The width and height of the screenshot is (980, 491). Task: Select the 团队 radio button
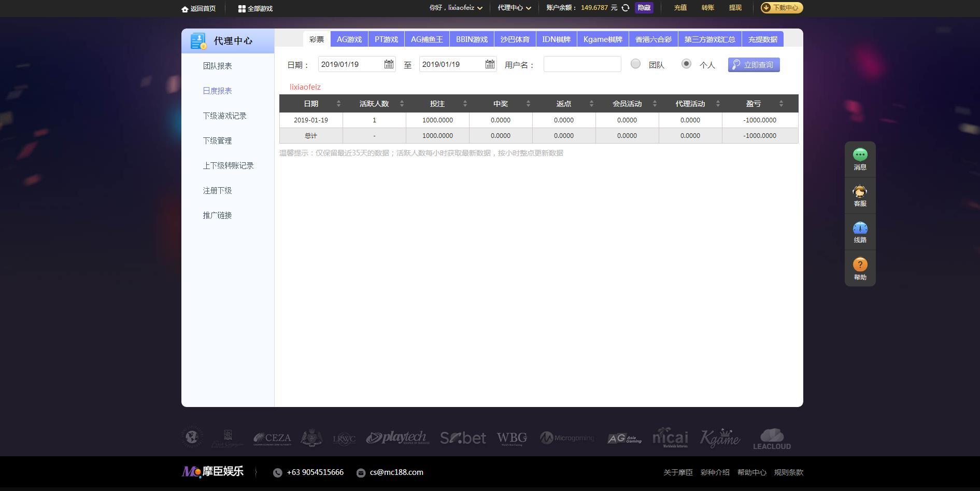[x=635, y=64]
